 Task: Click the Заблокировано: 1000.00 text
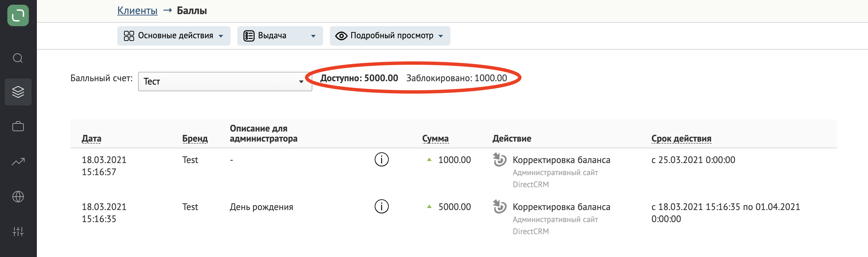(456, 78)
